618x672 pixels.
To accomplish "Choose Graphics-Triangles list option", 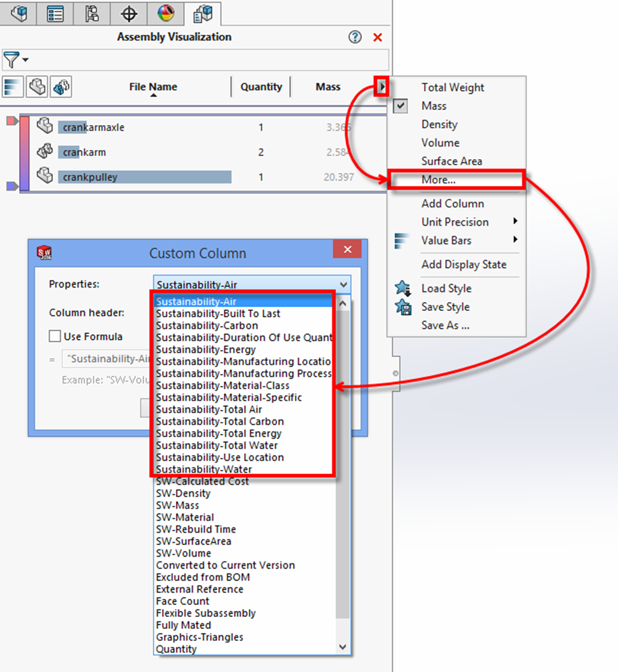I will pos(199,638).
